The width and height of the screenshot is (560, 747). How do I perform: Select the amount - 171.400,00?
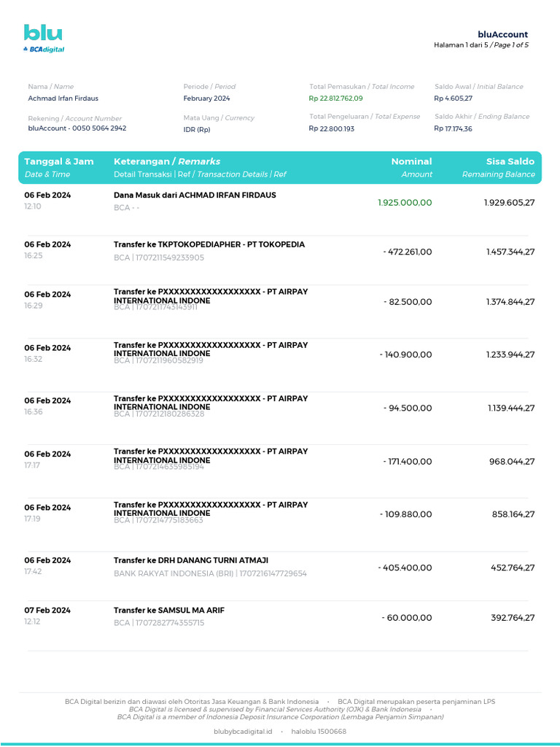pyautogui.click(x=408, y=462)
